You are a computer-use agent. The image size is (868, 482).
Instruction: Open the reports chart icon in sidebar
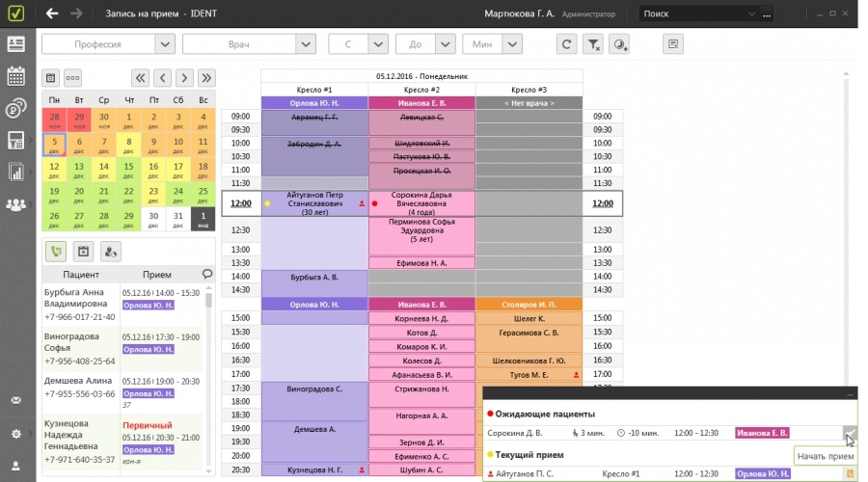pyautogui.click(x=16, y=173)
